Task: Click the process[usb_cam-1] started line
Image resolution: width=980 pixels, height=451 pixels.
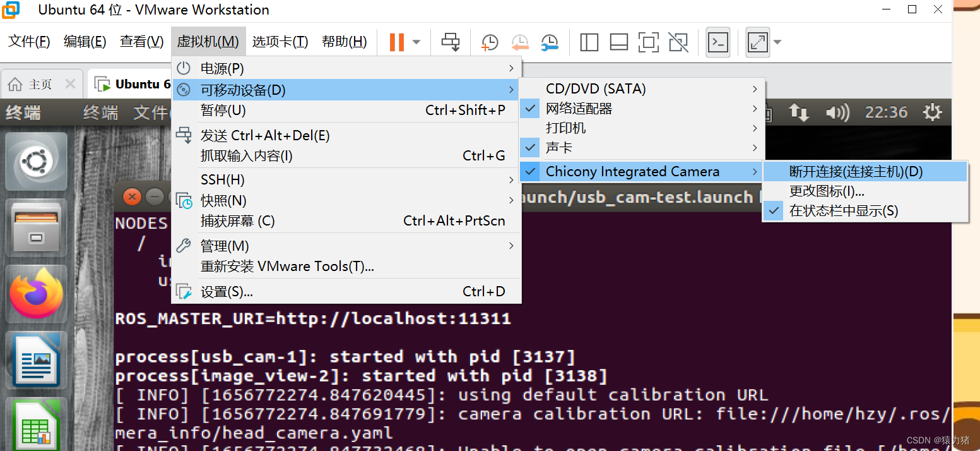Action: tap(345, 357)
